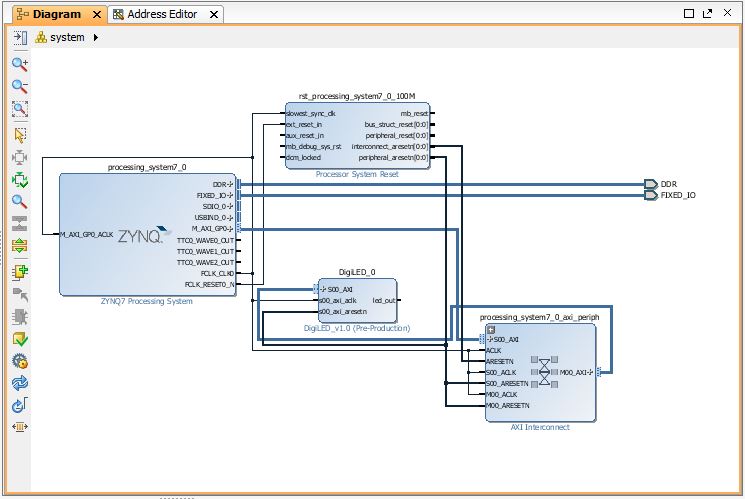Select the FCLK_CLK0 pin on the ZYNQ block
Viewport: 745px width, 499px height.
(217, 273)
